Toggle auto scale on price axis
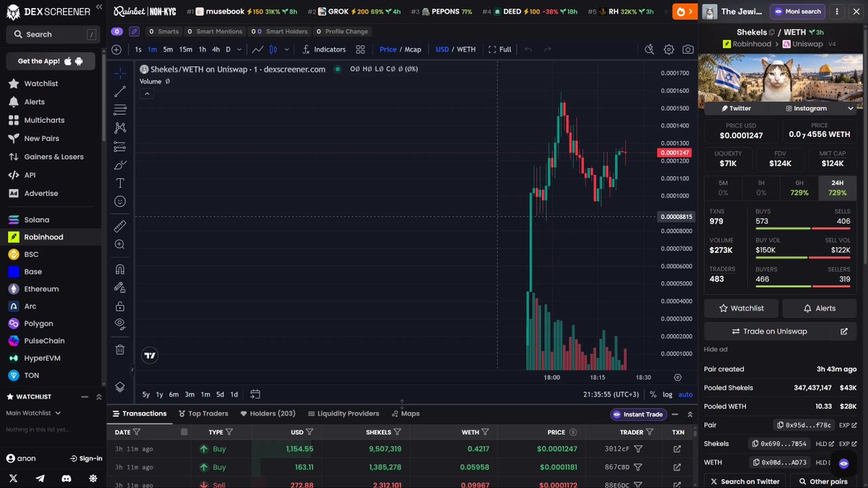 pos(685,395)
